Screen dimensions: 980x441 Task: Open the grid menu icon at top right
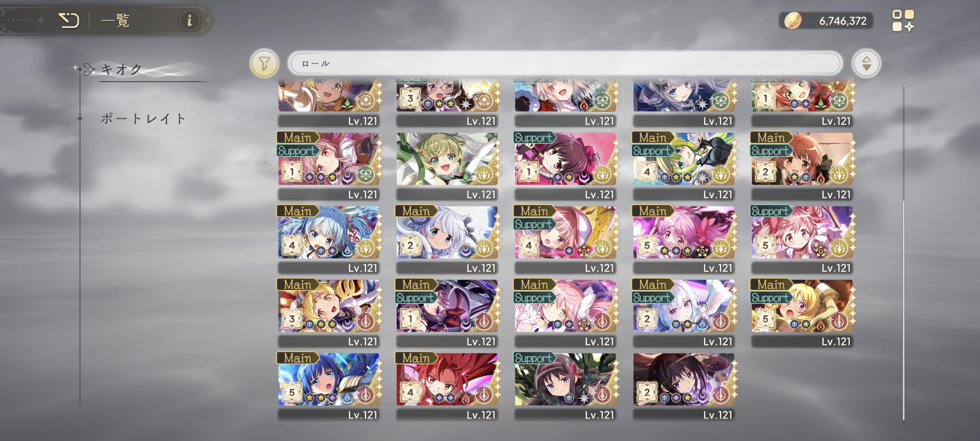tap(903, 21)
